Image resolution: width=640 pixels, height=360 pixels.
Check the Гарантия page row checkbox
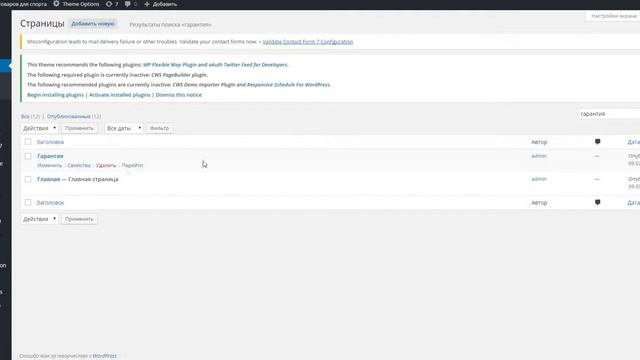point(28,156)
